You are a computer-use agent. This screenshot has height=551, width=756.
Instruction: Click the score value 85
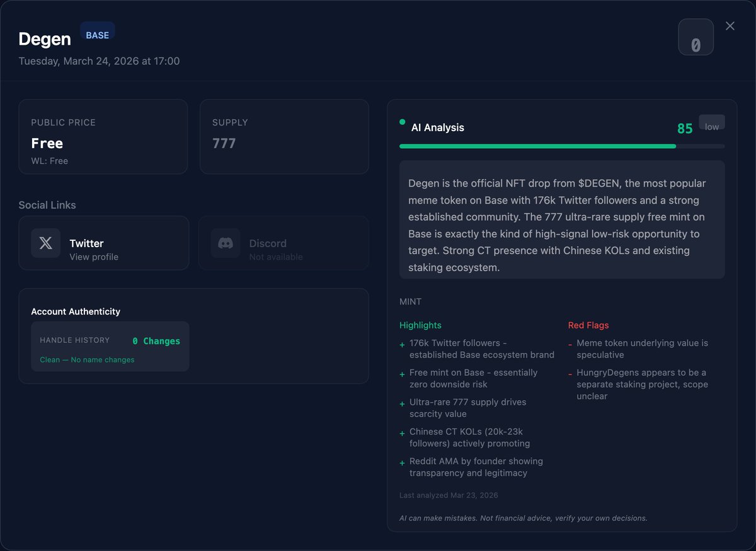click(x=685, y=129)
